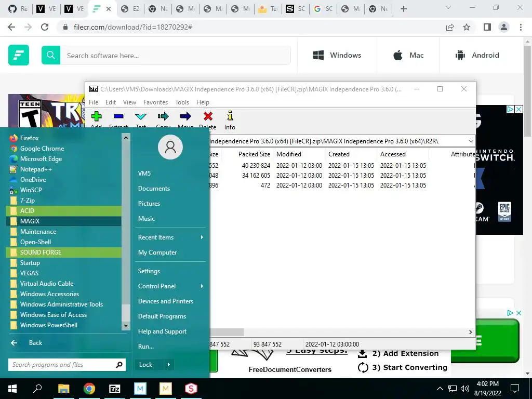Screen dimensions: 532x399
Task: Bookmark this page with the star icon
Action: [467, 27]
